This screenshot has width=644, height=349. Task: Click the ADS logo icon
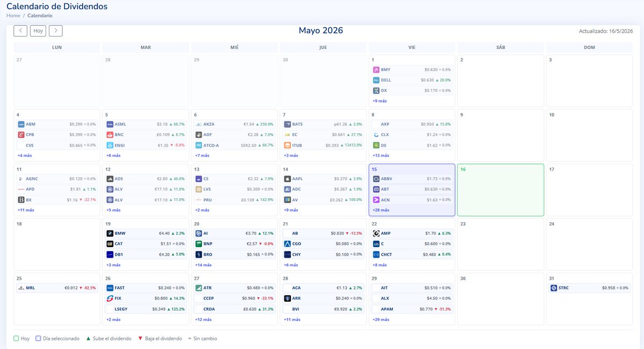[110, 179]
